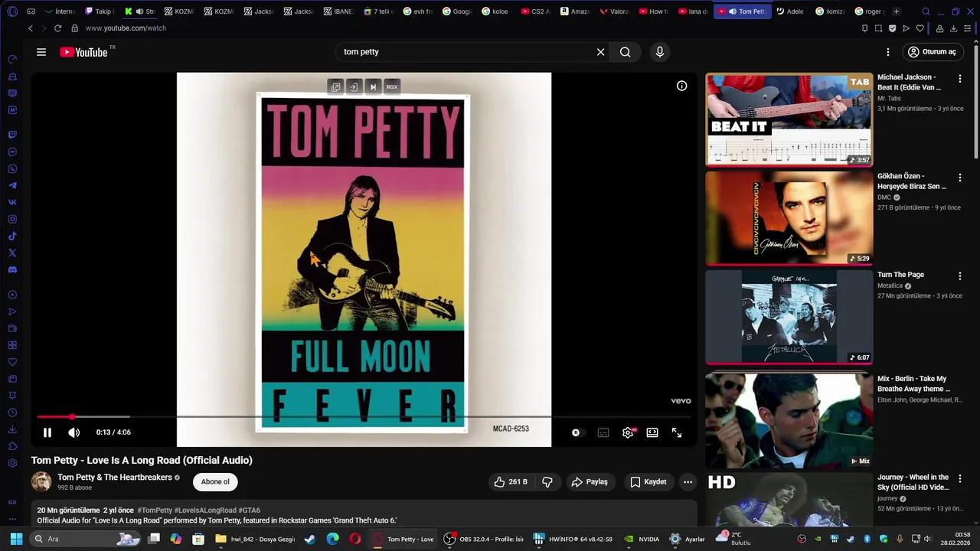Switch to the CS2 YouTube tab
The image size is (980, 551).
[x=535, y=11]
